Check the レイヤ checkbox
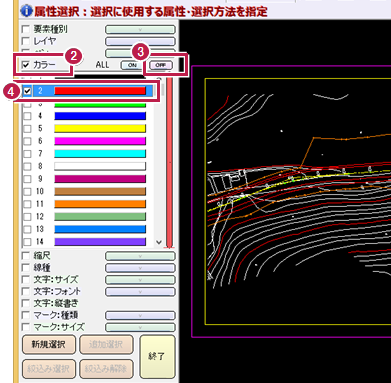Viewport: 391px width, 383px height. [x=25, y=41]
